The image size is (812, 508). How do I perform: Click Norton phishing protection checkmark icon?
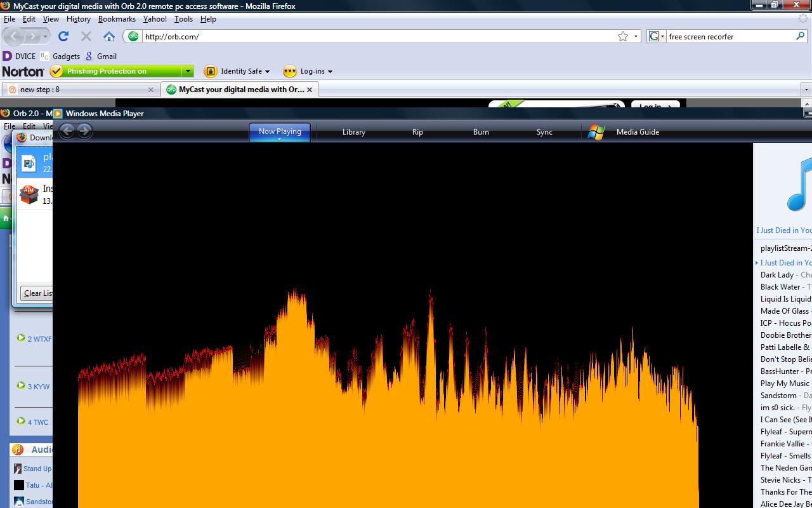(56, 71)
